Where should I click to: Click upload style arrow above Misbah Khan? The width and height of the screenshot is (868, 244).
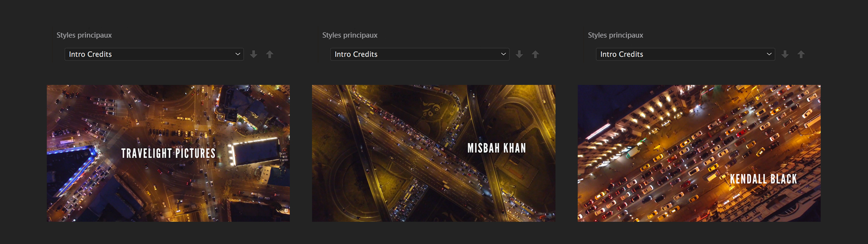[x=535, y=54]
